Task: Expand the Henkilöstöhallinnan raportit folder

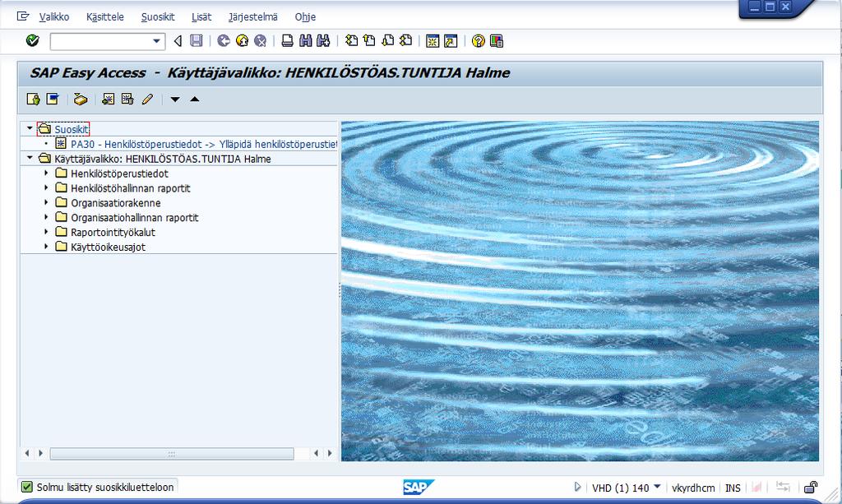Action: click(46, 187)
